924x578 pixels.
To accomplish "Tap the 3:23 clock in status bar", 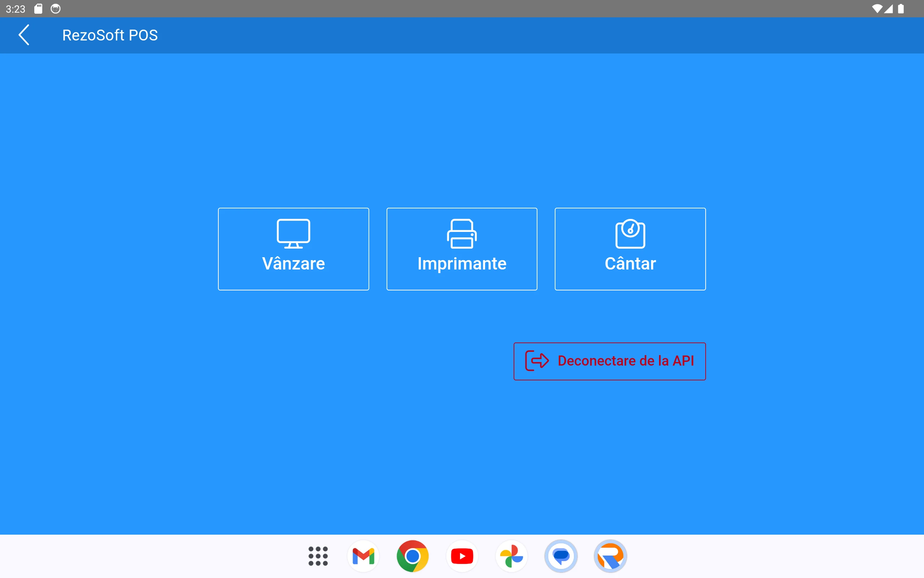I will tap(16, 9).
